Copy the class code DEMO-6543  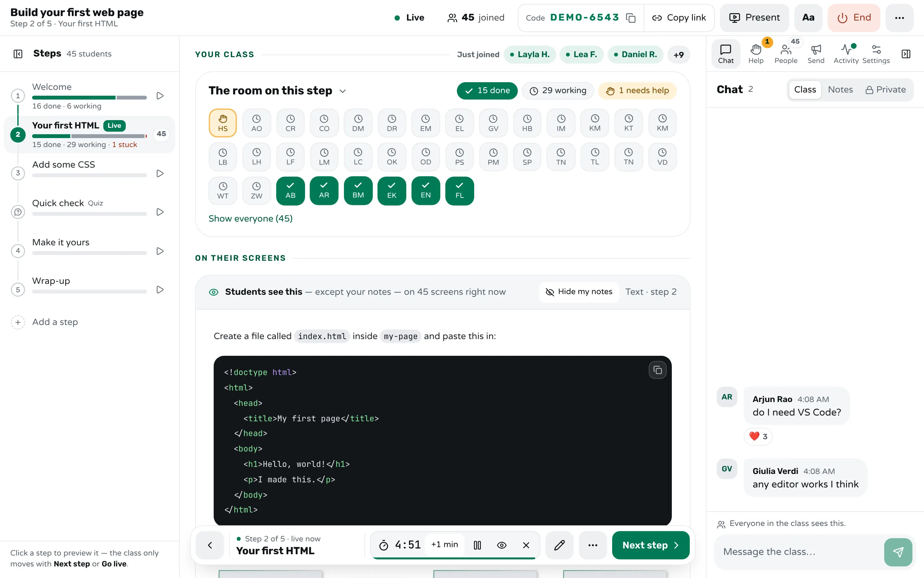(x=631, y=18)
